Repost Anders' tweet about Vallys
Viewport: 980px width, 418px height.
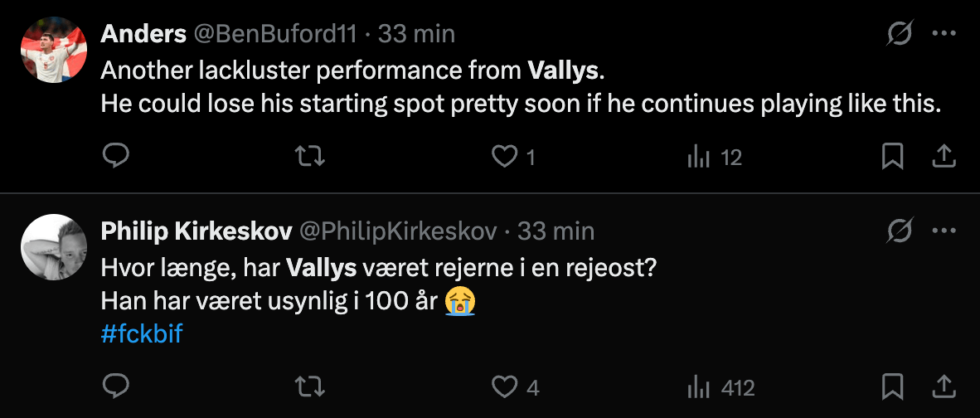coord(310,156)
